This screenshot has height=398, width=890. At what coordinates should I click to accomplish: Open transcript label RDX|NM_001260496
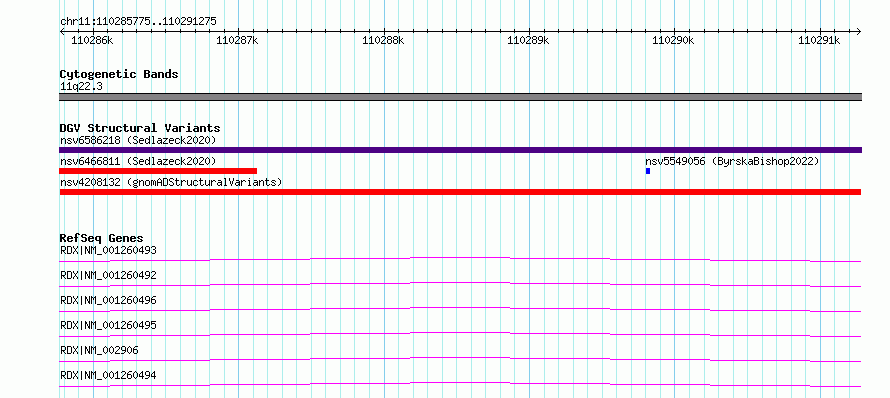click(x=108, y=300)
